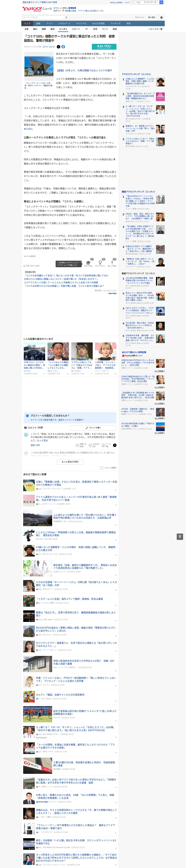Open the マイページ link
This screenshot has width=186, height=868.
coord(139,17)
